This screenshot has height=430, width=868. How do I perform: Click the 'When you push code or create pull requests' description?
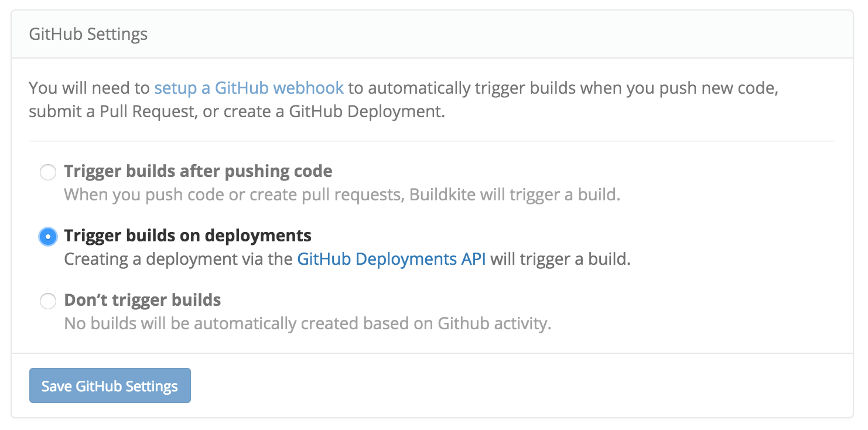point(342,194)
